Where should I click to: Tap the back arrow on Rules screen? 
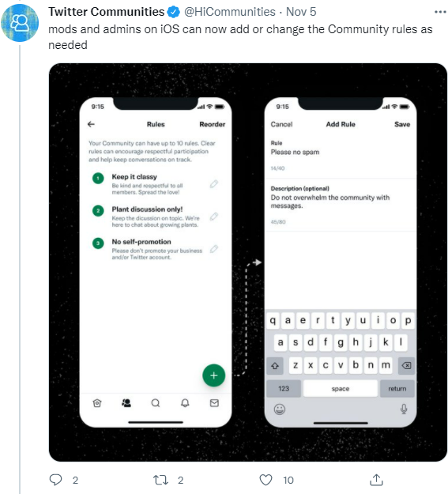click(x=91, y=124)
